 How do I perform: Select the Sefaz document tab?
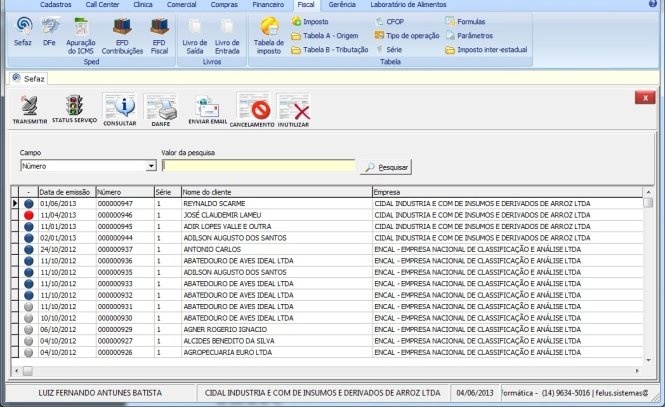28,78
